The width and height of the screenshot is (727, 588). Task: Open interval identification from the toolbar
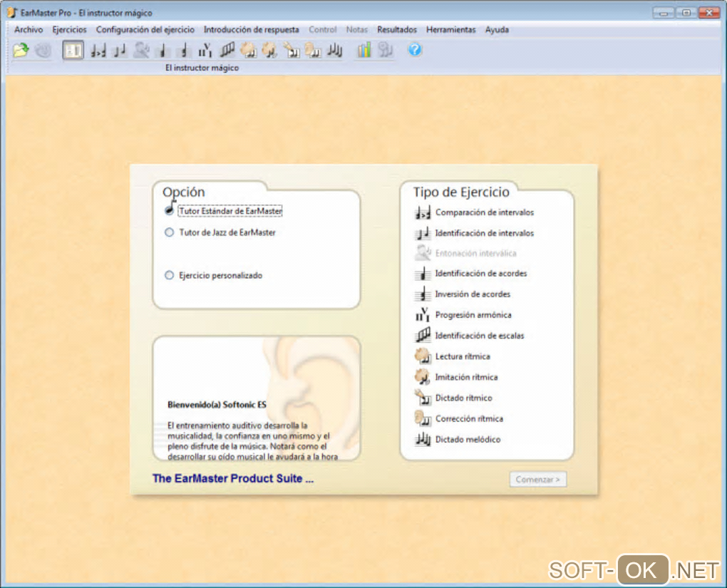(x=120, y=50)
